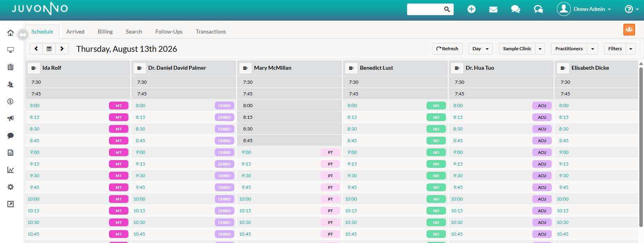Click the plus add icon in header
644x243 pixels.
pos(471,9)
